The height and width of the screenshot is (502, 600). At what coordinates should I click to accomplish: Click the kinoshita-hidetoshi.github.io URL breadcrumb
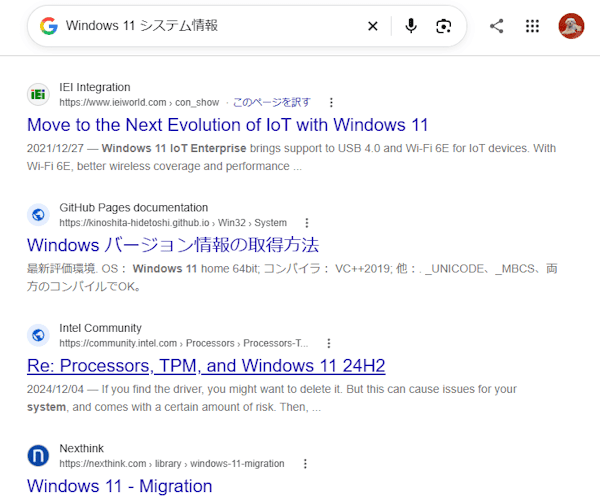173,223
